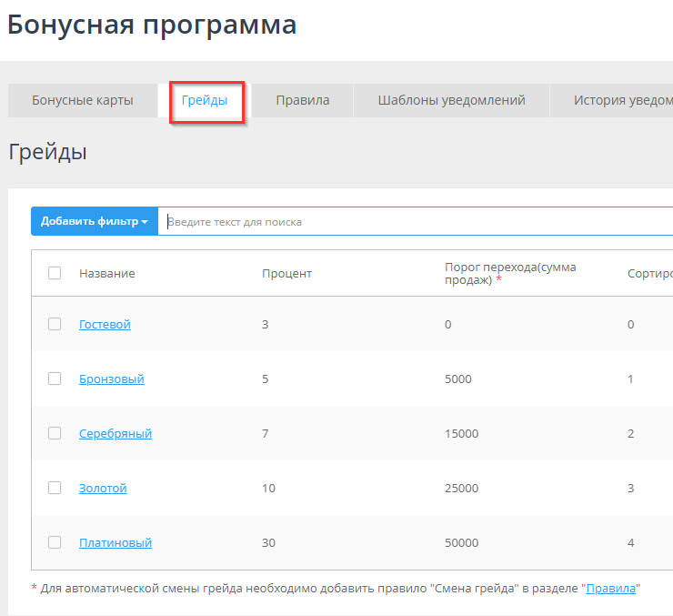This screenshot has width=673, height=616.
Task: Open the Золотой grade link
Action: coord(103,489)
